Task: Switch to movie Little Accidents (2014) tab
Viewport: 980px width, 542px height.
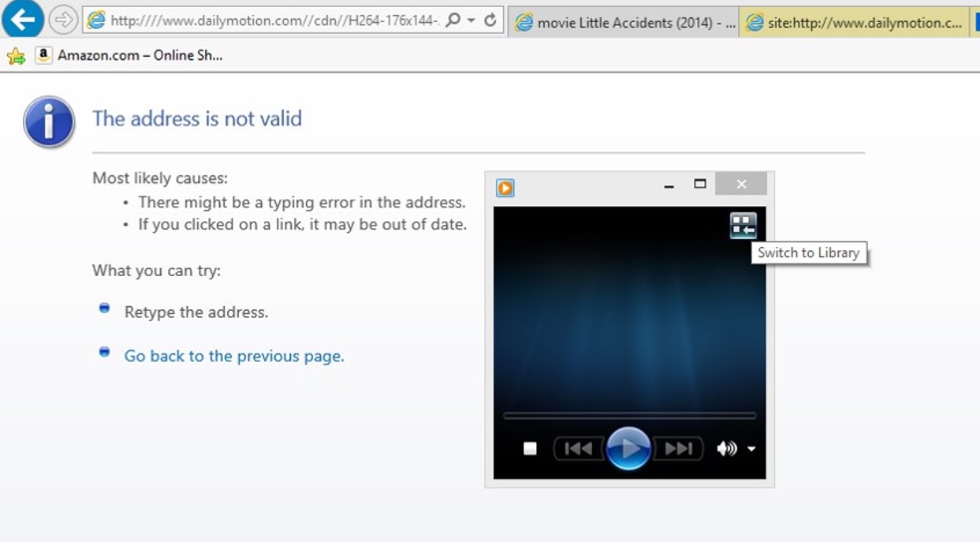Action: (624, 23)
